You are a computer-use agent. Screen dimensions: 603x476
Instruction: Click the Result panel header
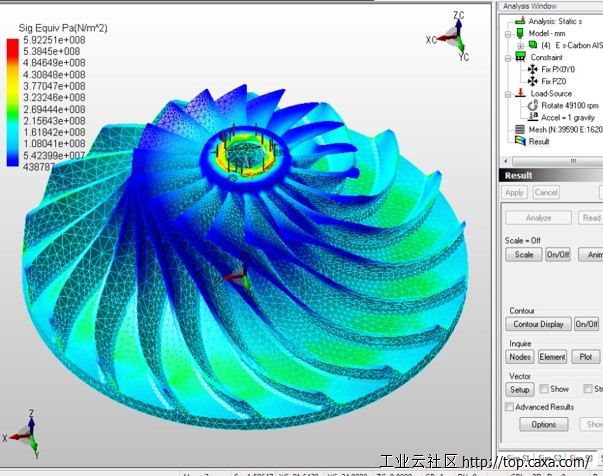pos(551,175)
